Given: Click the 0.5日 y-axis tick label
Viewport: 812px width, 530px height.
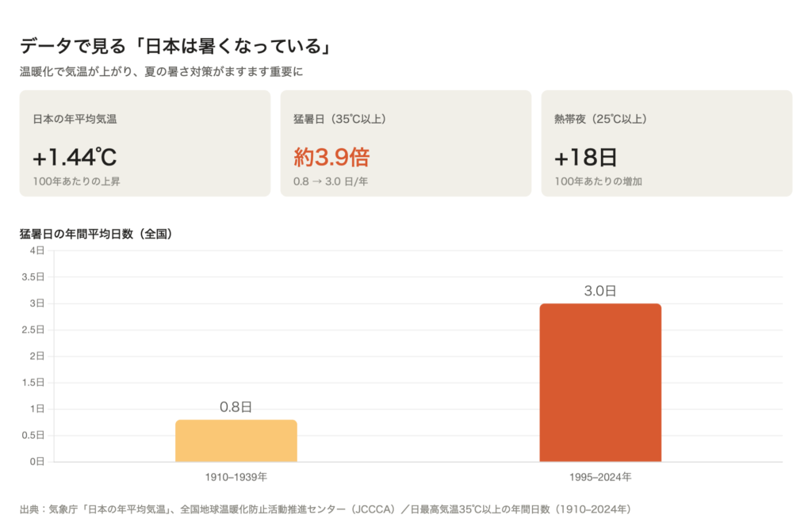Looking at the screenshot, I should (33, 435).
